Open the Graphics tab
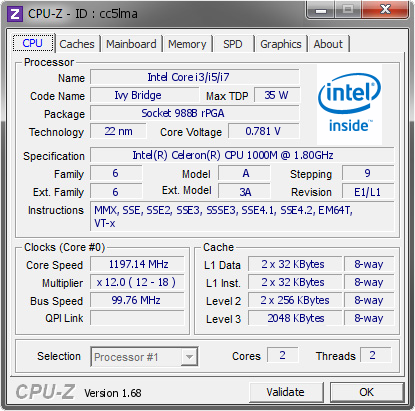 coord(281,44)
